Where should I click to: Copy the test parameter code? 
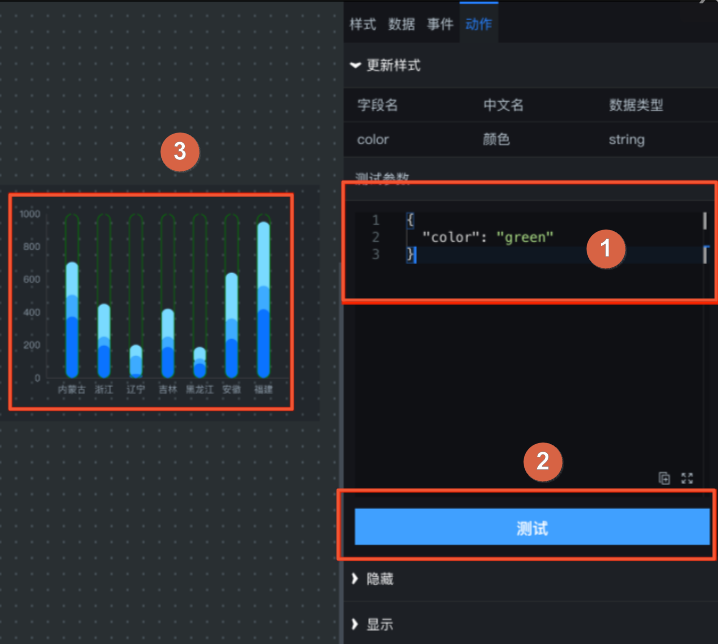tap(664, 478)
